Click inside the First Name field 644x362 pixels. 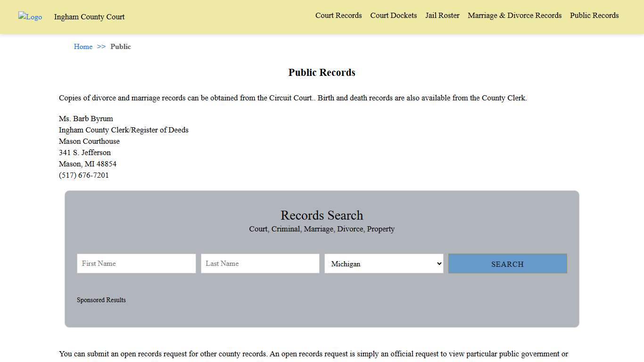[x=136, y=263]
